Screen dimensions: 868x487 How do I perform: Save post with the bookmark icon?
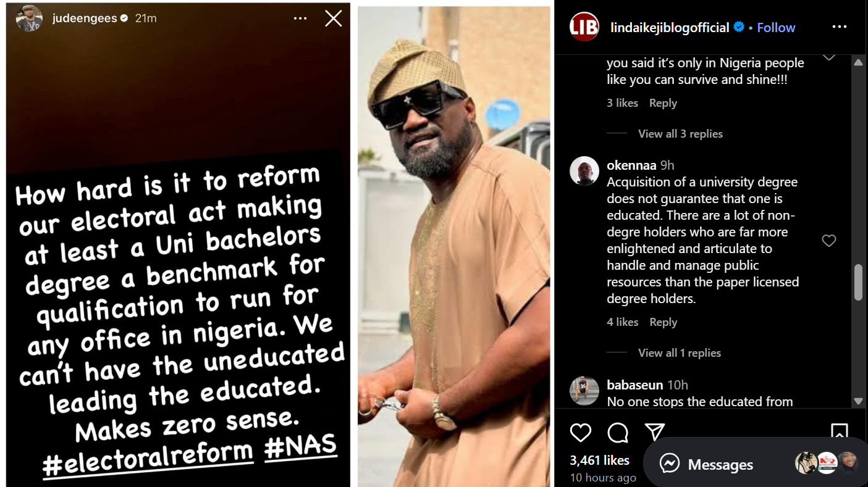pyautogui.click(x=839, y=432)
